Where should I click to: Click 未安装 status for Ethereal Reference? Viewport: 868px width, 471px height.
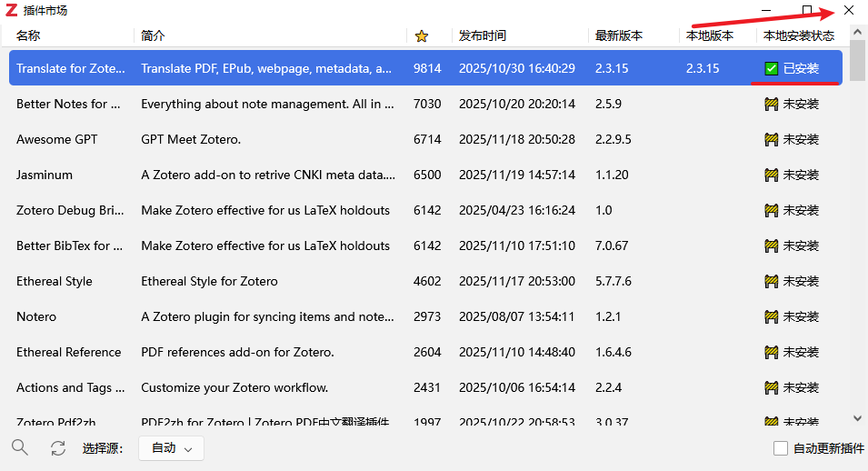tap(801, 352)
